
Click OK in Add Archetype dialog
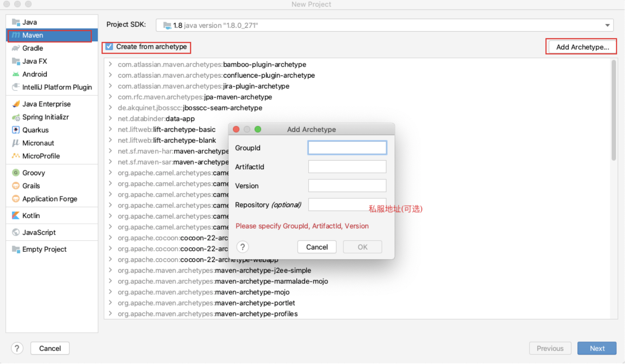pos(362,247)
